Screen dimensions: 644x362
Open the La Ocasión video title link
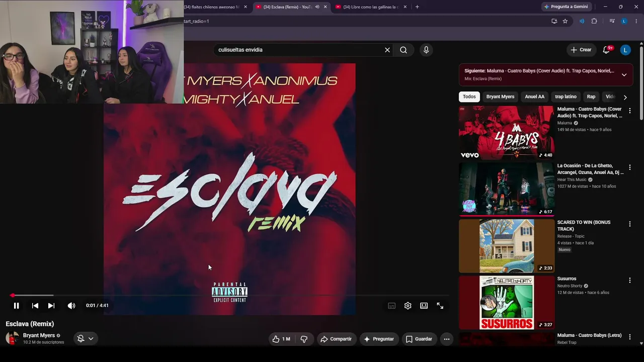click(590, 169)
